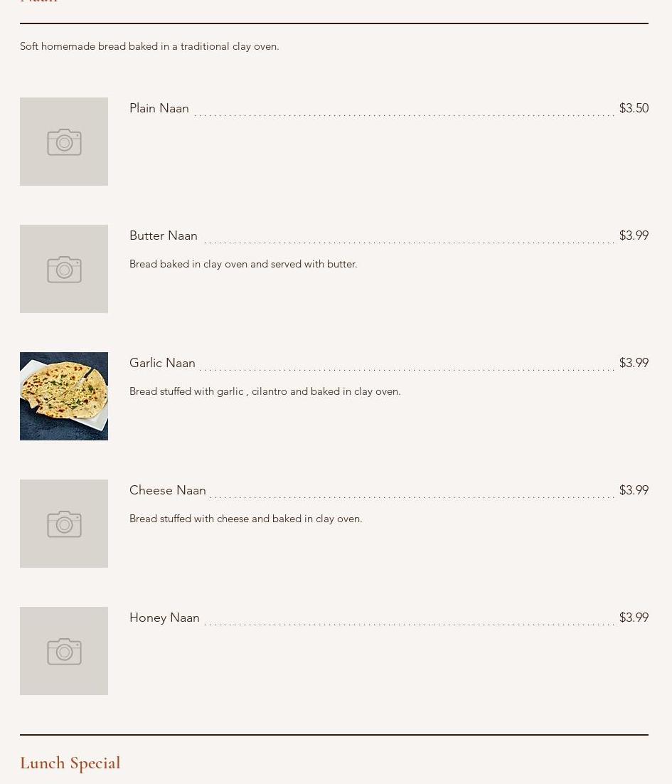Select the Butter Naan item title
The height and width of the screenshot is (784, 672).
pyautogui.click(x=164, y=235)
